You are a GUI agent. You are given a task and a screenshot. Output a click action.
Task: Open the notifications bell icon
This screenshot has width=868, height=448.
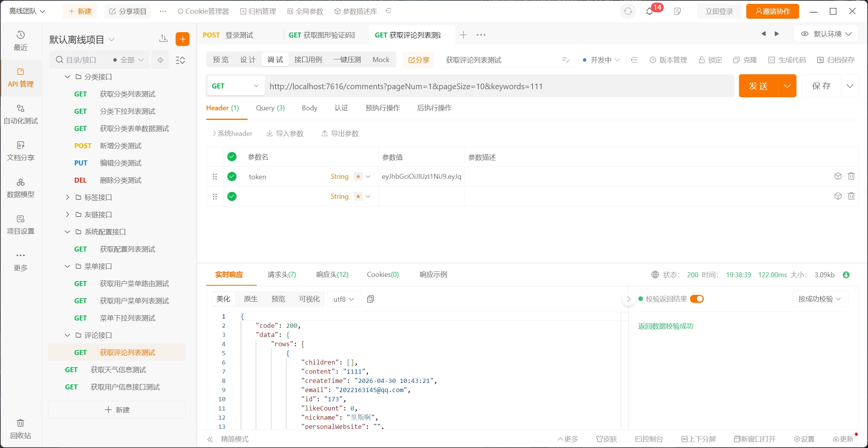tap(649, 11)
